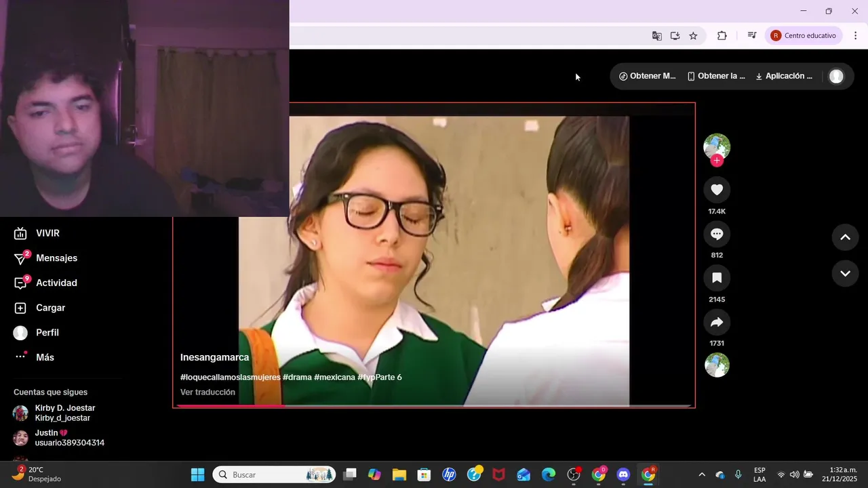Screen dimensions: 868x488
Task: Open the Windows Start menu
Action: pos(197,474)
